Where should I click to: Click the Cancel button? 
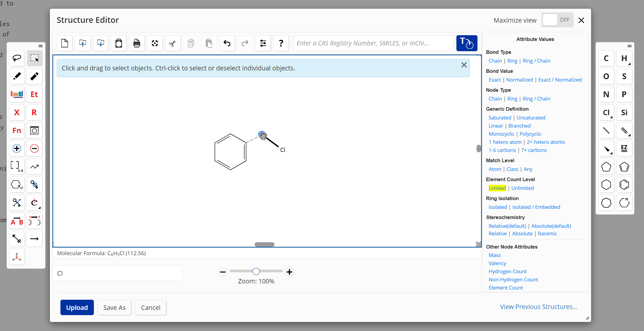click(x=151, y=308)
